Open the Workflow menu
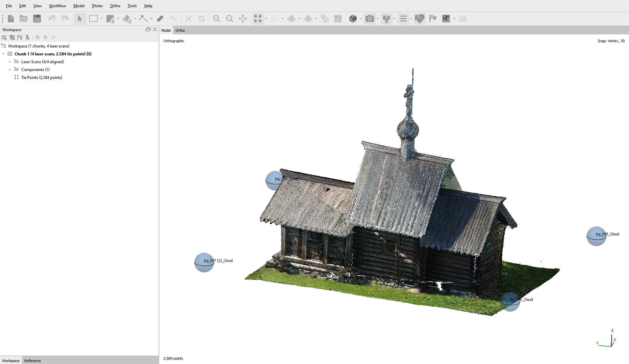This screenshot has width=629, height=364. click(x=57, y=6)
